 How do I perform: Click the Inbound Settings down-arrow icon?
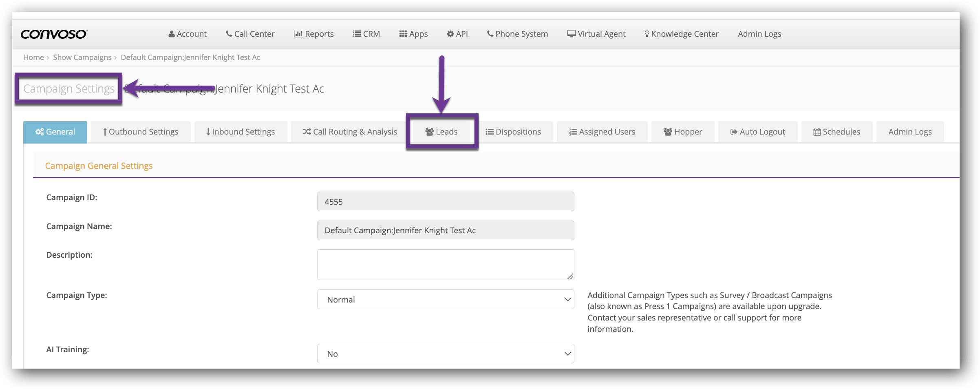[x=208, y=132]
